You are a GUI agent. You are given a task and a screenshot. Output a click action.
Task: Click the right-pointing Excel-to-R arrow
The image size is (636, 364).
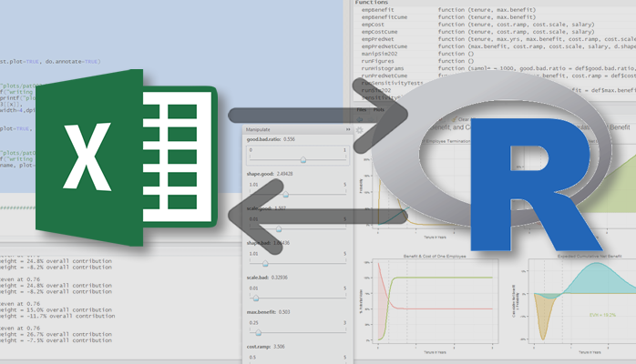(x=318, y=116)
